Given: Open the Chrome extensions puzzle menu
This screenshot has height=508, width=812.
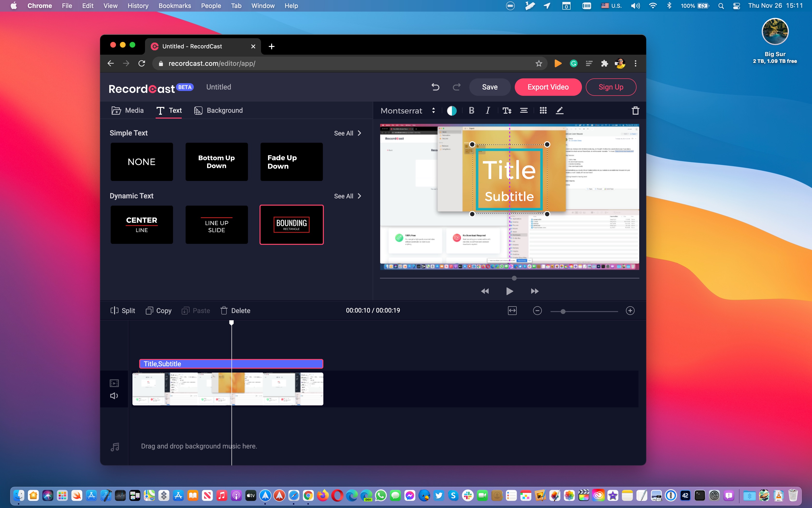Looking at the screenshot, I should click(604, 63).
